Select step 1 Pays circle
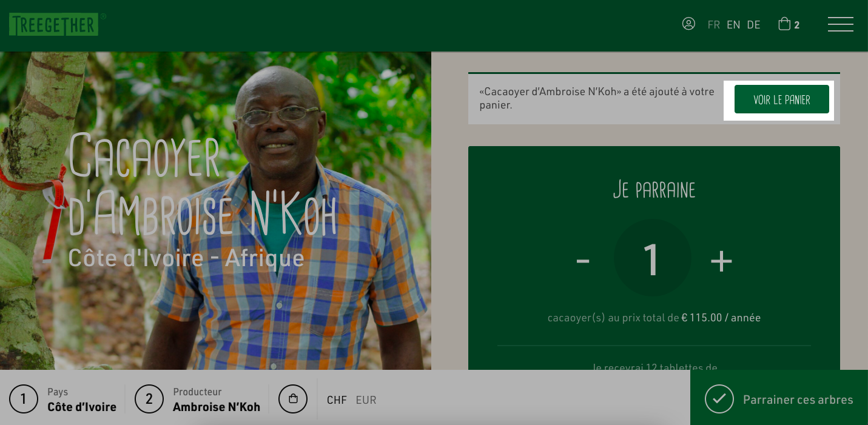The width and height of the screenshot is (868, 425). tap(24, 399)
